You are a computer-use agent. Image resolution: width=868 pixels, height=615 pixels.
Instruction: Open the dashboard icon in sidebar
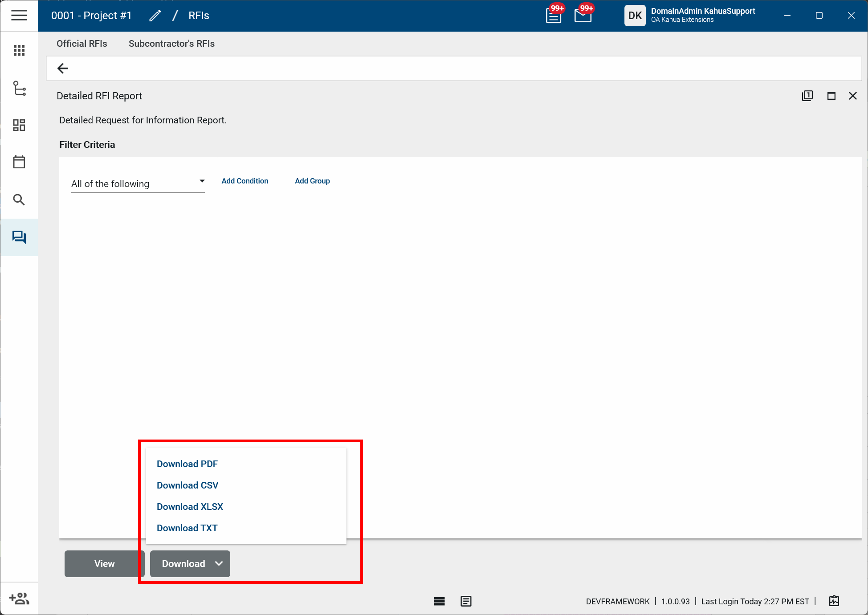tap(19, 125)
